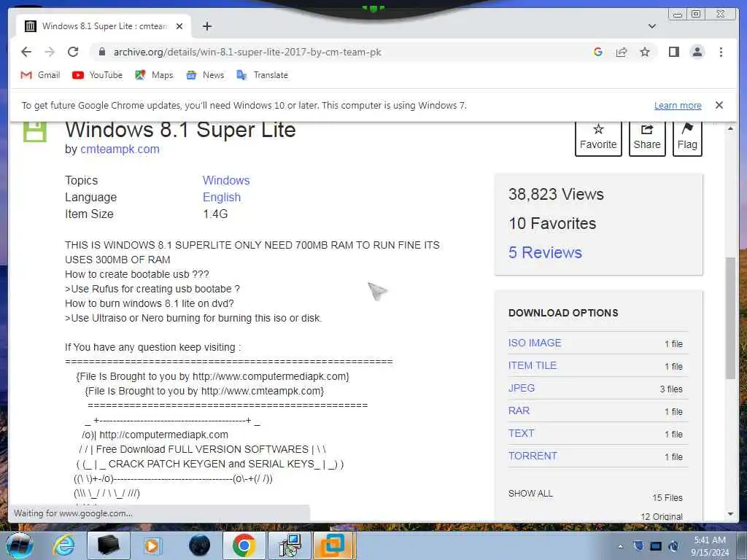
Task: Open a new tab with the plus button
Action: tap(206, 26)
